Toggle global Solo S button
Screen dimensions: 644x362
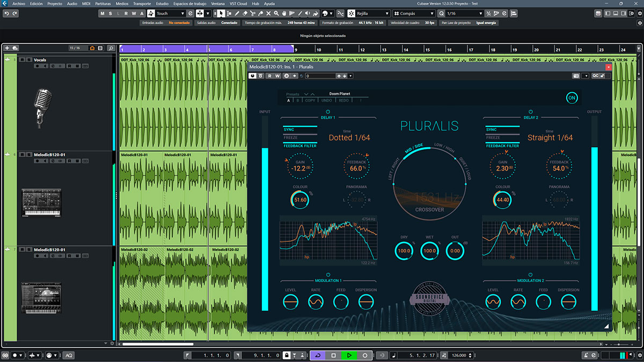click(x=110, y=13)
